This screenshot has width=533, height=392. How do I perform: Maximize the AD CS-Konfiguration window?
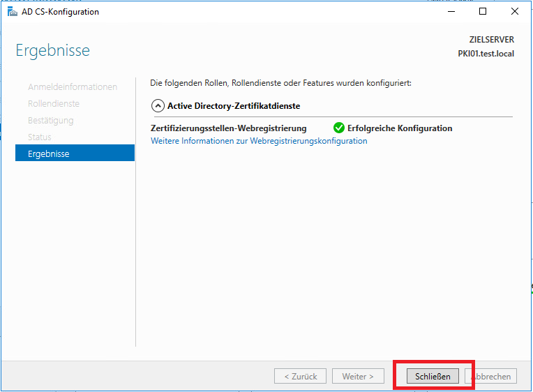tap(483, 12)
